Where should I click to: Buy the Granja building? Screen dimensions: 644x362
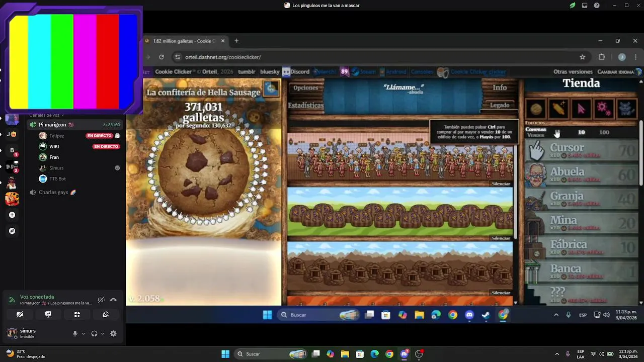pos(582,198)
